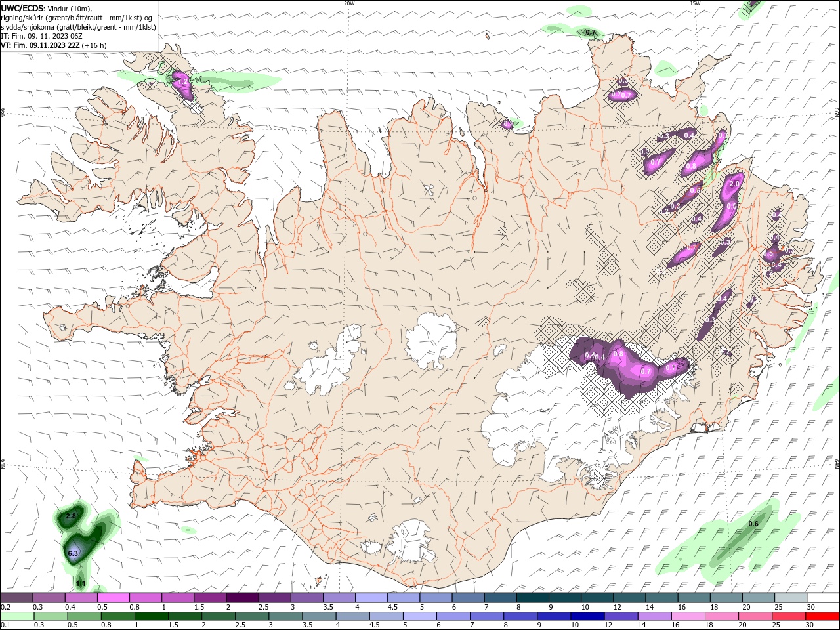Click the dark mauve 0.2 swatch in upper legend
Viewport: 840px width, 630px height.
[x=16, y=598]
